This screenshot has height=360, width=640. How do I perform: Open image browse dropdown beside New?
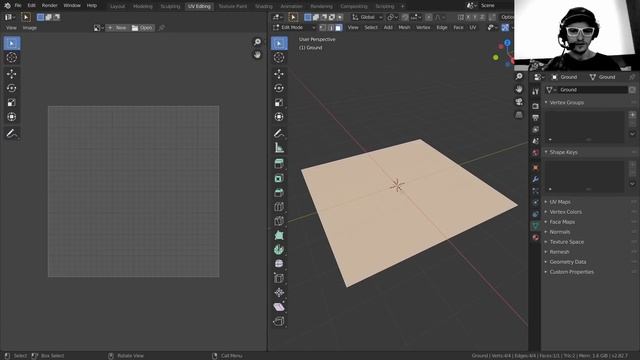click(98, 28)
